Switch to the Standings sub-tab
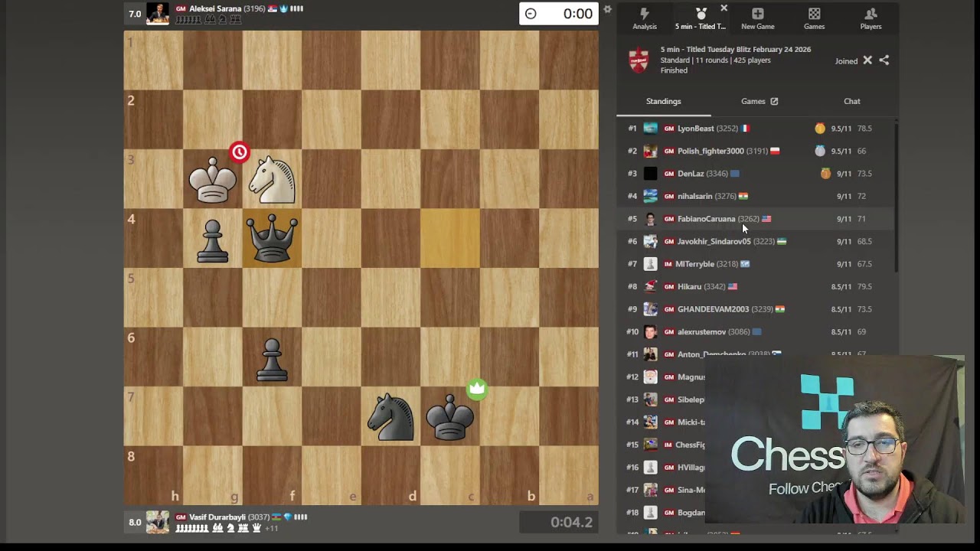980x551 pixels. 663,101
